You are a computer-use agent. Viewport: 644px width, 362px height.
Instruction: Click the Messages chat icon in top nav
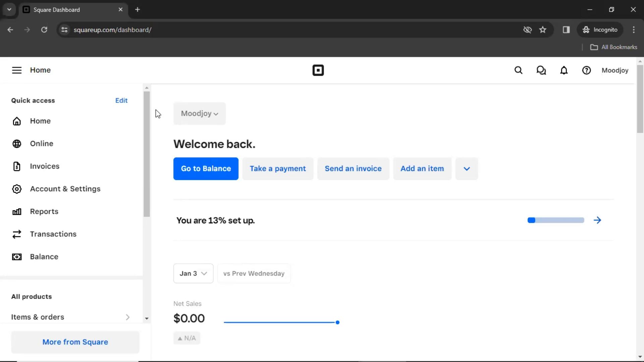(x=541, y=70)
